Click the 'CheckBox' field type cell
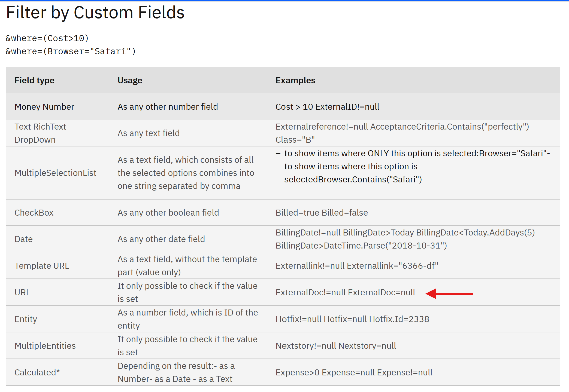569x392 pixels. coord(34,213)
